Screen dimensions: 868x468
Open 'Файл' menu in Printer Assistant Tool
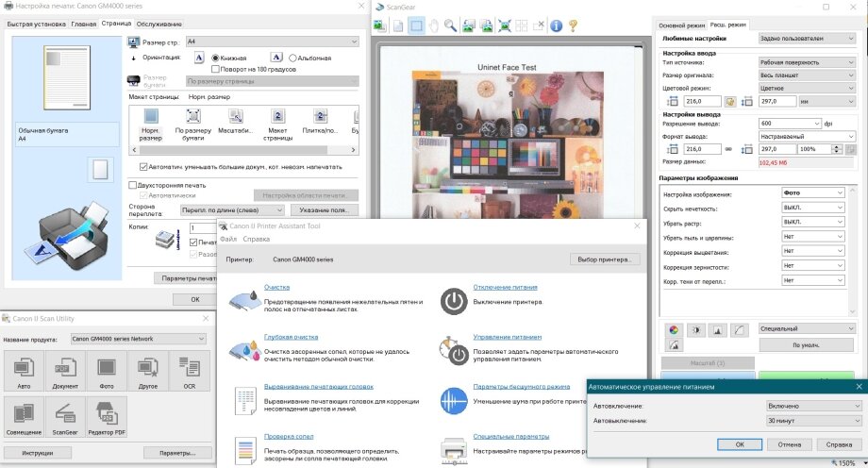228,240
